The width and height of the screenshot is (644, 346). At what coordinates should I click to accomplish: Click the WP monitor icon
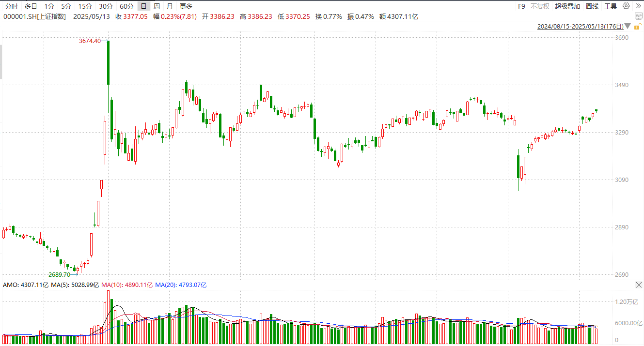(638, 15)
